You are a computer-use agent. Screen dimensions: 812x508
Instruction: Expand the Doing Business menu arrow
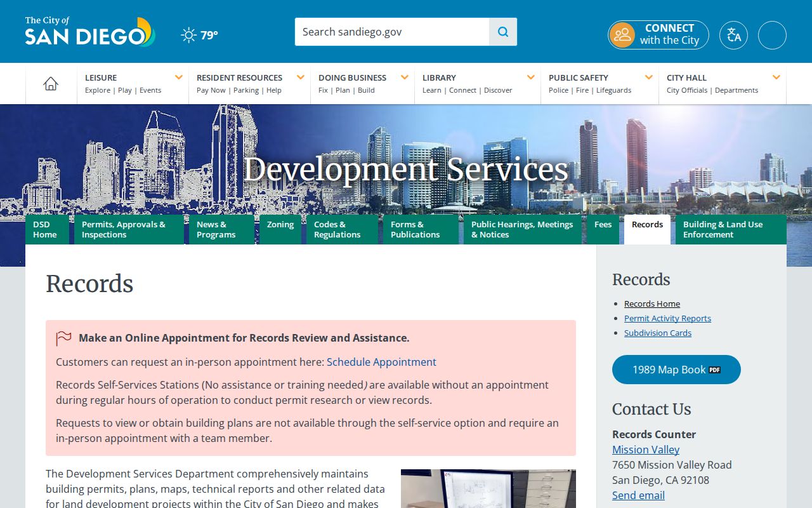[x=405, y=77]
